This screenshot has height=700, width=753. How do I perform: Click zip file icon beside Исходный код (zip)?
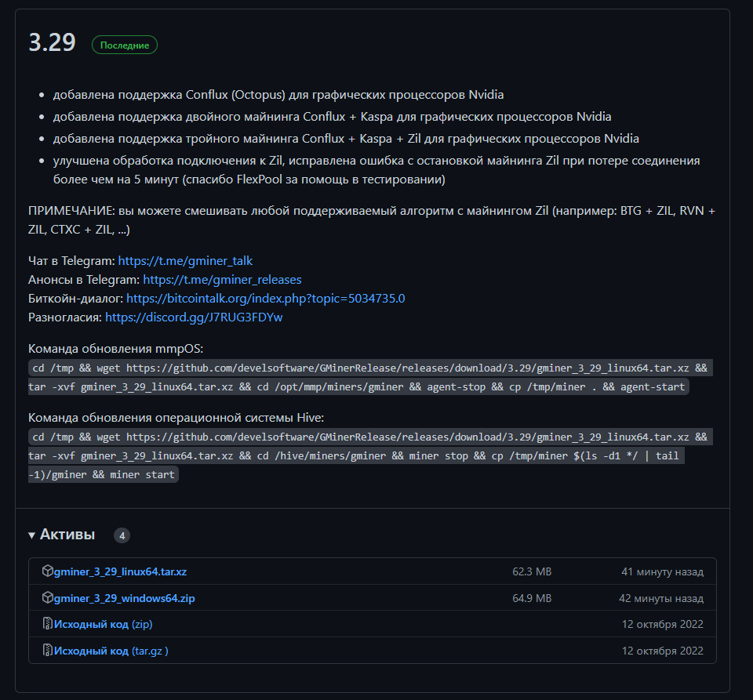(x=47, y=623)
